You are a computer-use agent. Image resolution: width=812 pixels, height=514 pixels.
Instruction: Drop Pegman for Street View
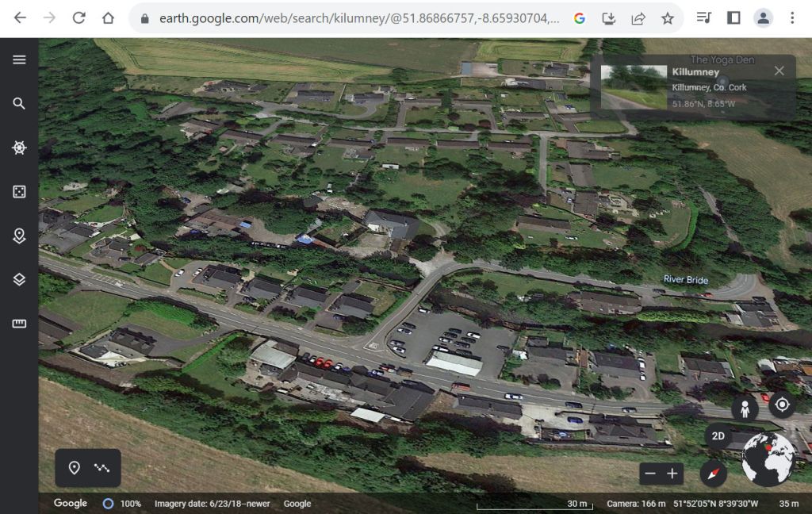[744, 409]
